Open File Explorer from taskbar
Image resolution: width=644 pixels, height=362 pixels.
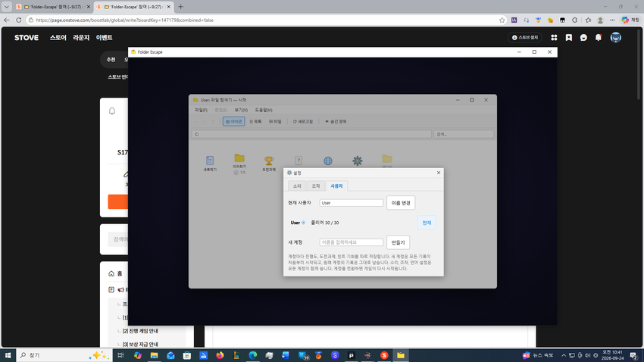(x=154, y=355)
